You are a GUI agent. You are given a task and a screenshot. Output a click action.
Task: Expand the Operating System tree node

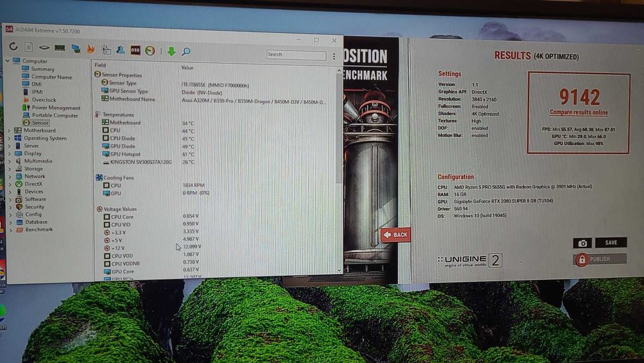point(10,138)
